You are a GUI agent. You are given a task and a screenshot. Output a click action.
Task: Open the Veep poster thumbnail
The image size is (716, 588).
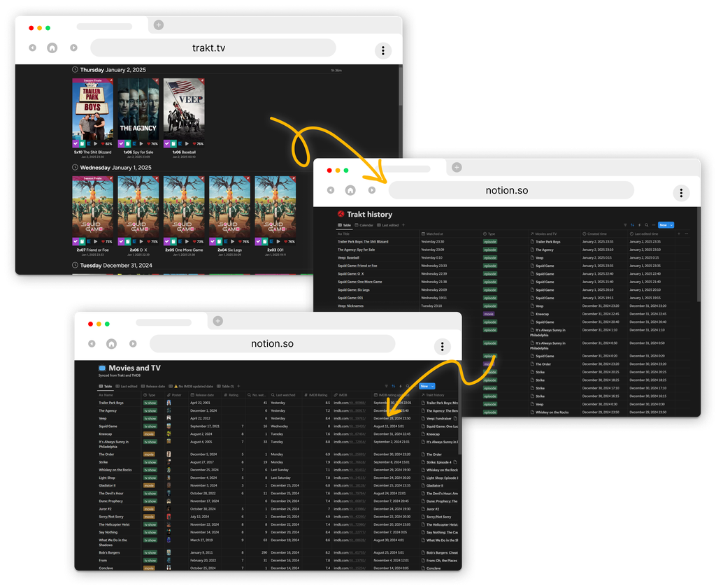[x=184, y=109]
